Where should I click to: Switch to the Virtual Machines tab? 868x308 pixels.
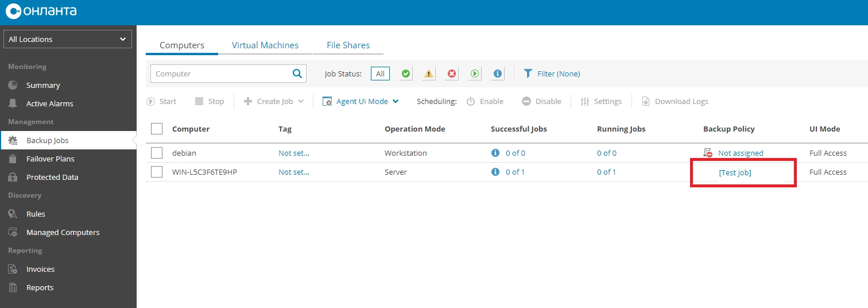point(265,45)
